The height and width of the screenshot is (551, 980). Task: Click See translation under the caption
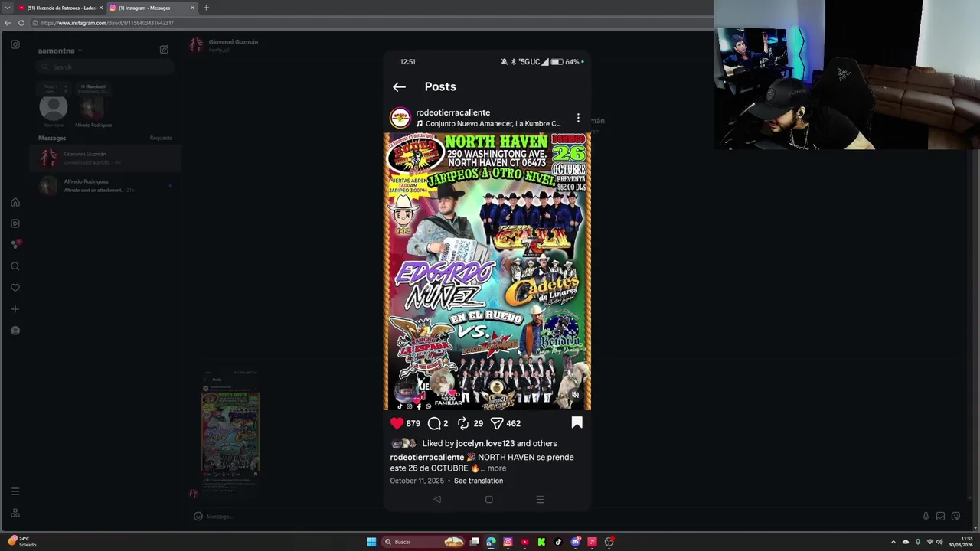tap(479, 481)
